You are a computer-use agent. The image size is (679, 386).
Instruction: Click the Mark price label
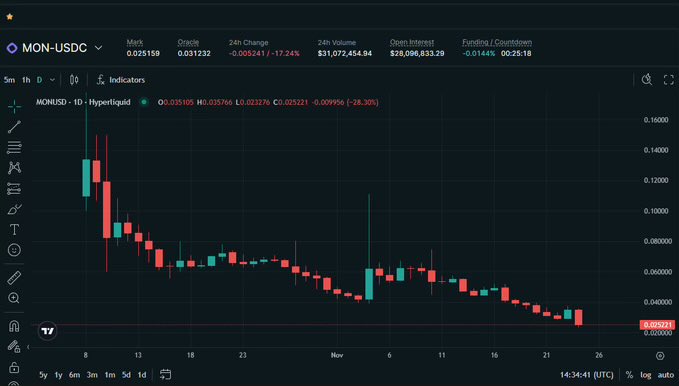click(x=135, y=42)
